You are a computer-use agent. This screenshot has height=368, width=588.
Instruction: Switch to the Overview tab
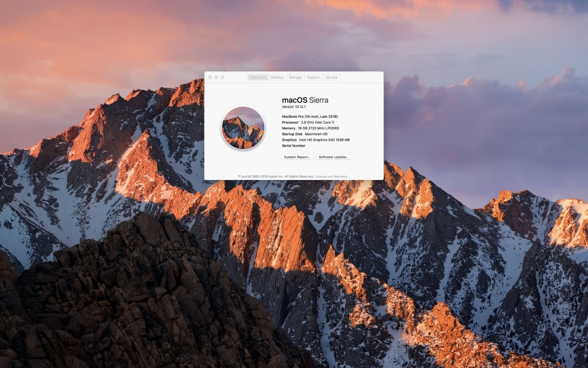tap(258, 78)
